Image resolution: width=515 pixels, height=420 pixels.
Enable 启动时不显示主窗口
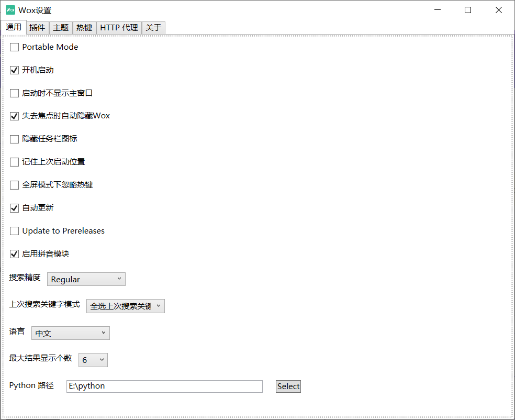click(14, 93)
